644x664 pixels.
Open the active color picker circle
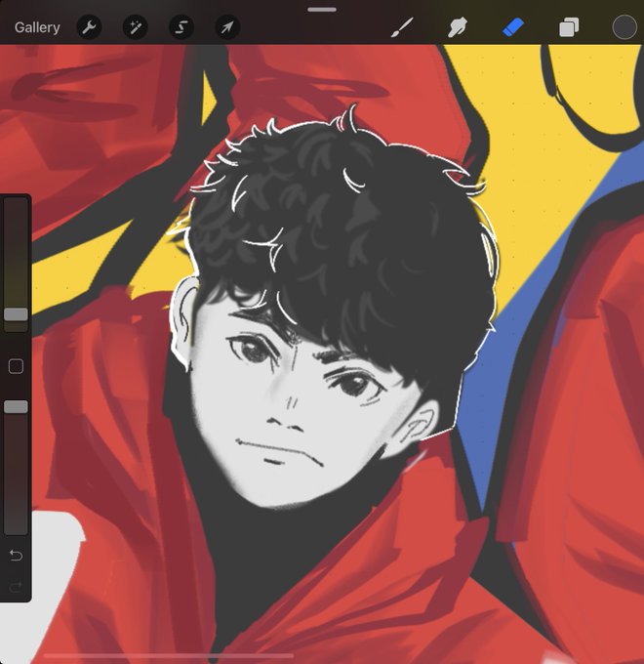(x=624, y=27)
